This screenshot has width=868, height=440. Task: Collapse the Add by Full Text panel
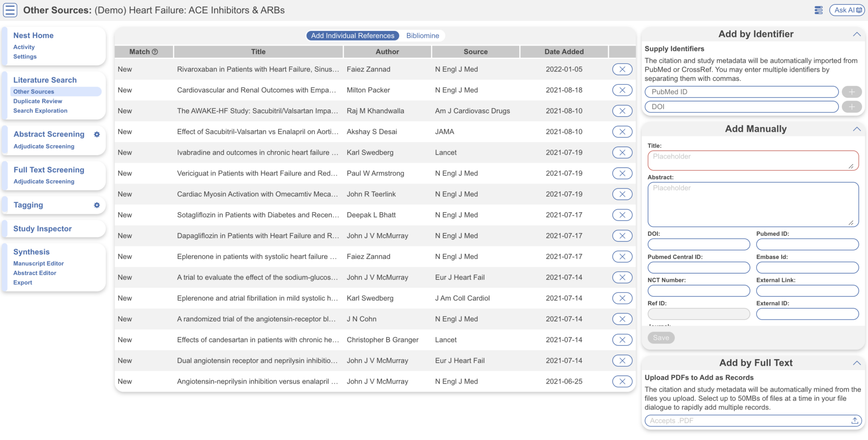point(857,363)
